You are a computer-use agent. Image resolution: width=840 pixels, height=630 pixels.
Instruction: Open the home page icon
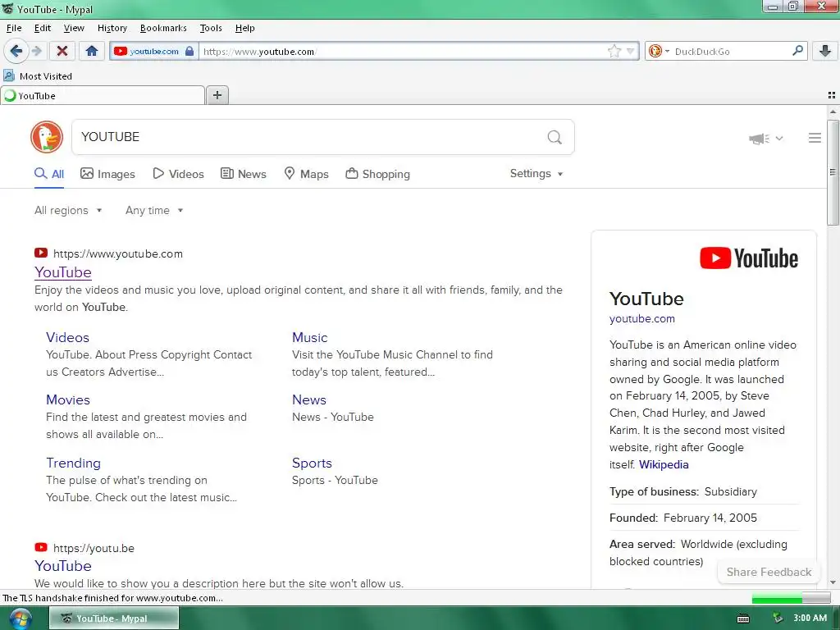(92, 52)
